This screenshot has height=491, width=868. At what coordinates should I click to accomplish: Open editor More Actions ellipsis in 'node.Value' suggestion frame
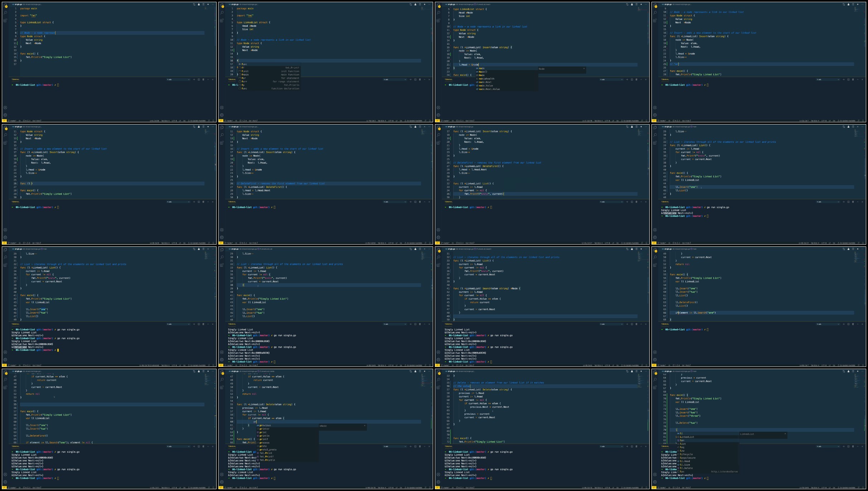tap(646, 4)
